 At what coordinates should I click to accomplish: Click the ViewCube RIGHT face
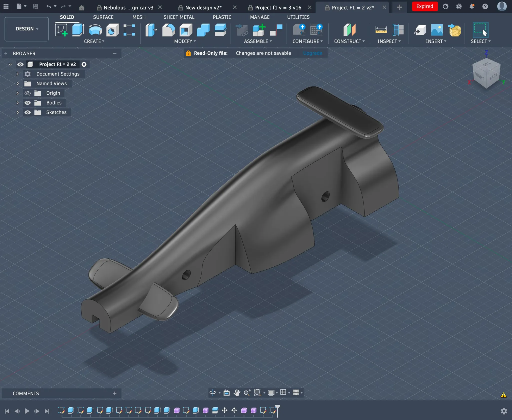click(479, 76)
